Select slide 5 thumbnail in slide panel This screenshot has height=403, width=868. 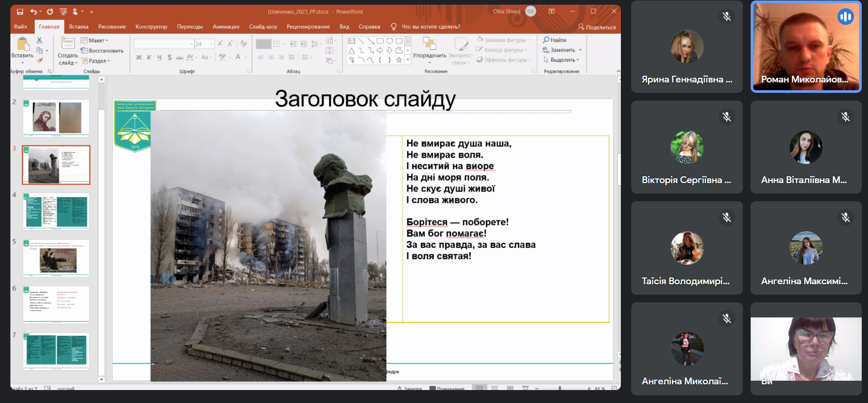[x=56, y=258]
